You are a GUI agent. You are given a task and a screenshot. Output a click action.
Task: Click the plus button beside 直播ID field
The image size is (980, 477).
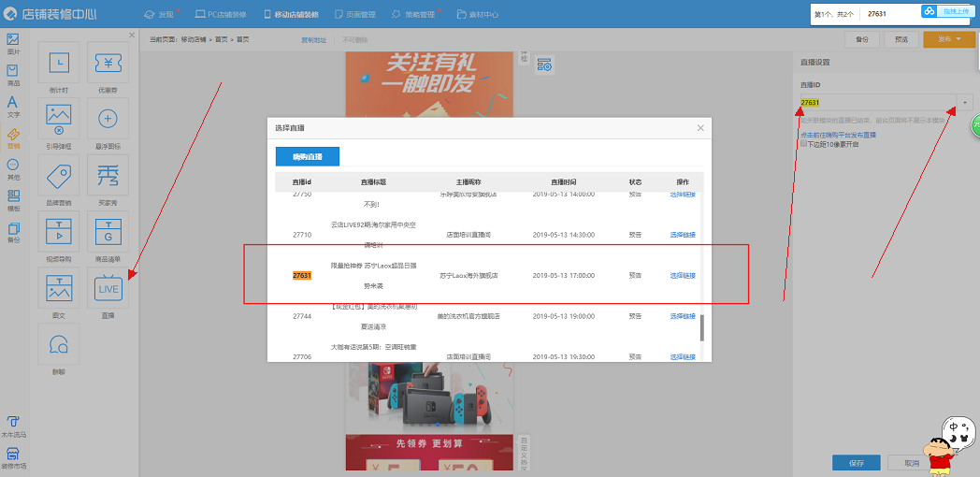pos(964,102)
